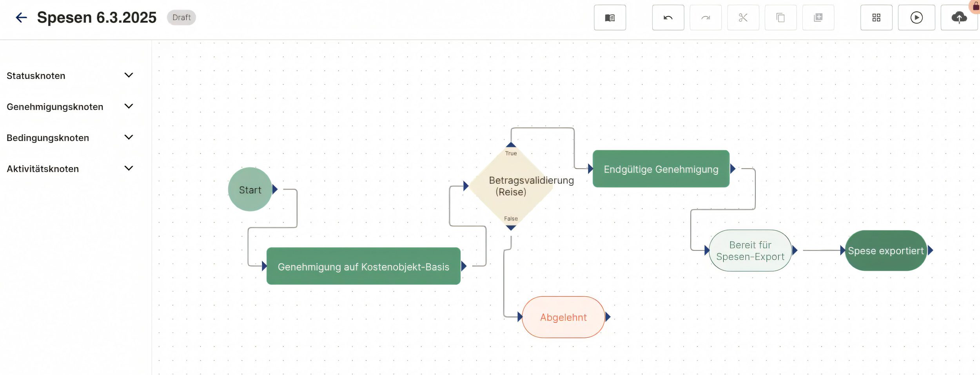Expand the Genehmigungsknoten section
The image size is (980, 375).
coord(129,106)
